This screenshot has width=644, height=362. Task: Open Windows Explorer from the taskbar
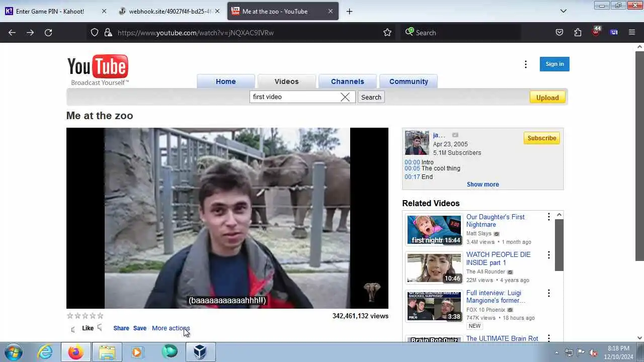tap(107, 352)
